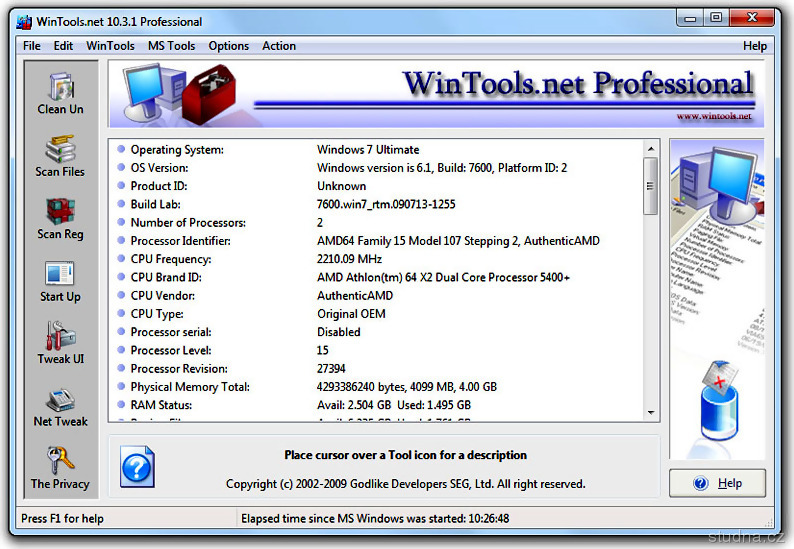This screenshot has height=549, width=794.
Task: Open the WinTools menu
Action: point(110,46)
